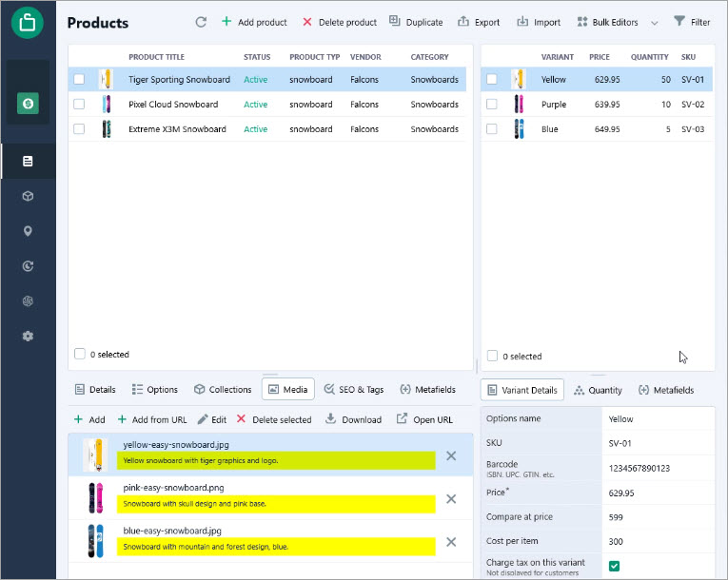The height and width of the screenshot is (580, 728).
Task: Uncheck Charge tax on this variant
Action: point(614,566)
